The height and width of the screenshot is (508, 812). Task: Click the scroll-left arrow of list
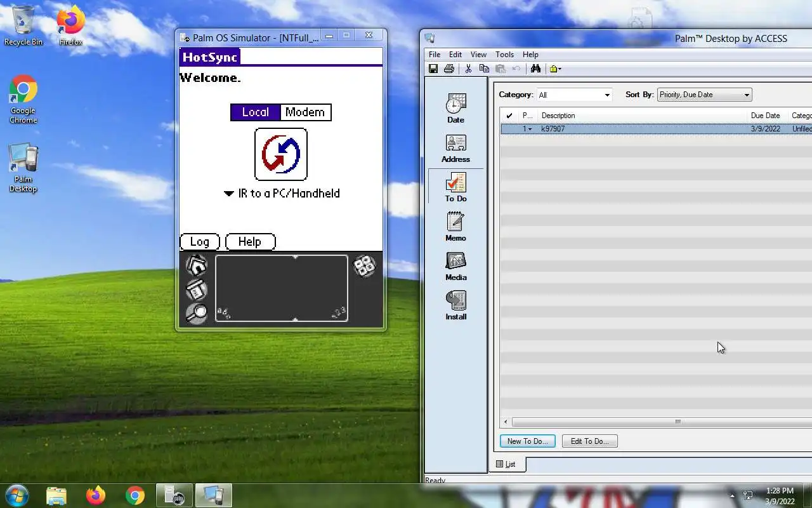506,422
